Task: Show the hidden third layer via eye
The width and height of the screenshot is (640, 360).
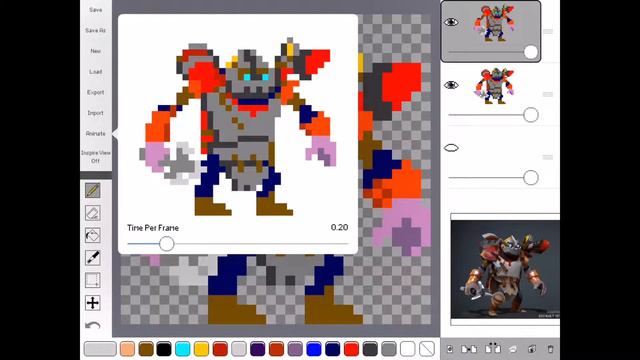Action: click(x=451, y=148)
